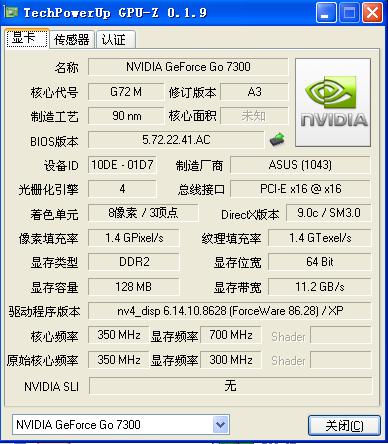Click the NVIDIA logo image

(333, 102)
